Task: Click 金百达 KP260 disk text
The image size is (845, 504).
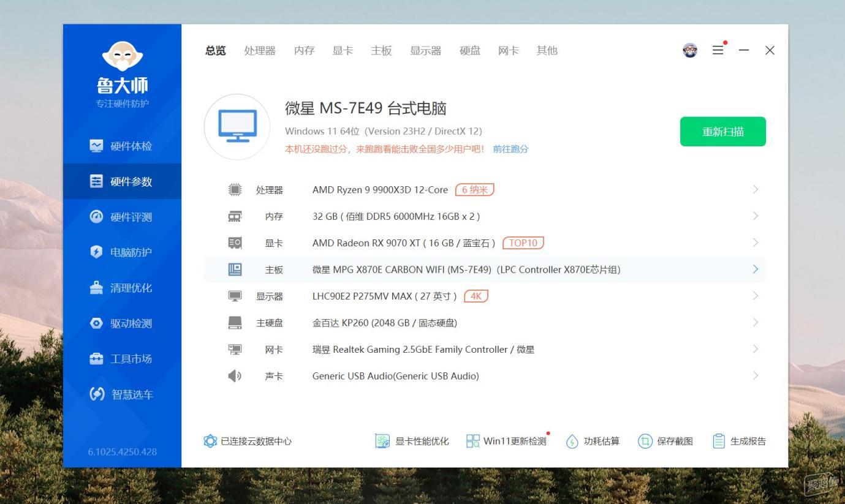Action: [x=385, y=323]
